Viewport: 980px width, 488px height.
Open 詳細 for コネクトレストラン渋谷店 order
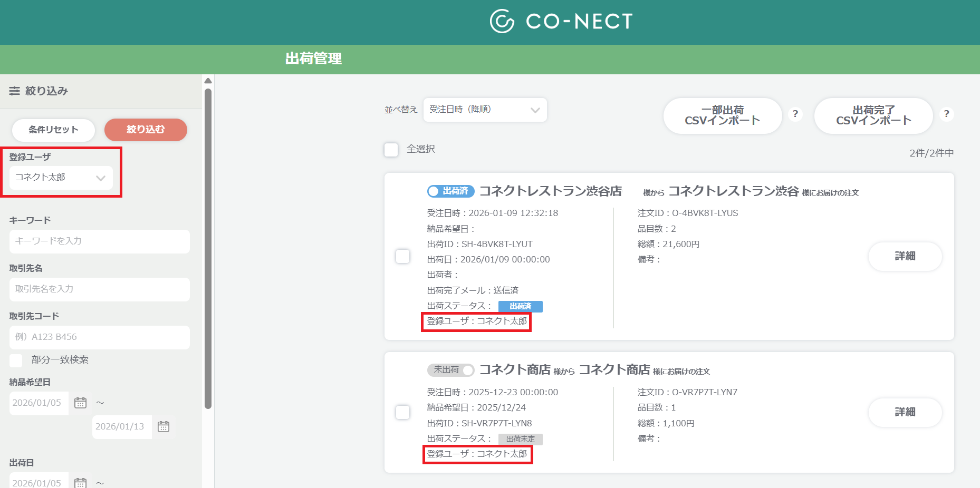point(905,256)
